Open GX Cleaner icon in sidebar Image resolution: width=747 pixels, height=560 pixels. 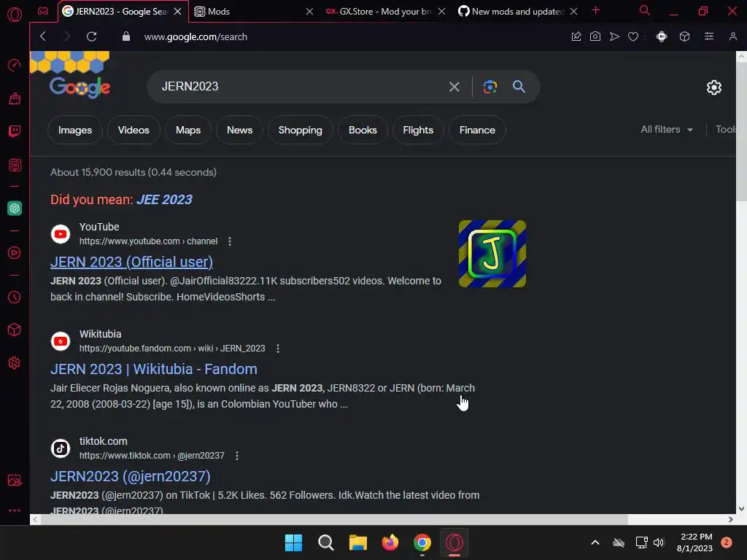click(15, 98)
